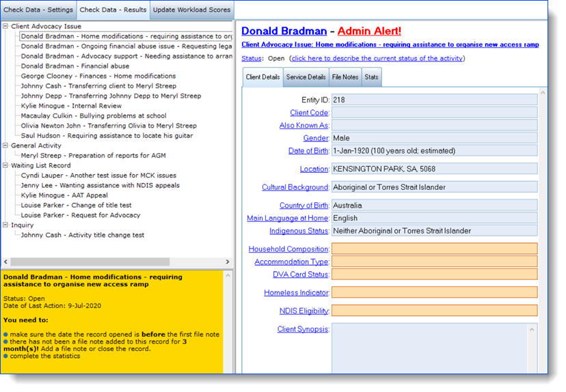
Task: Select Donald Bradman - Ongoing financial abuse issue
Action: [126, 46]
